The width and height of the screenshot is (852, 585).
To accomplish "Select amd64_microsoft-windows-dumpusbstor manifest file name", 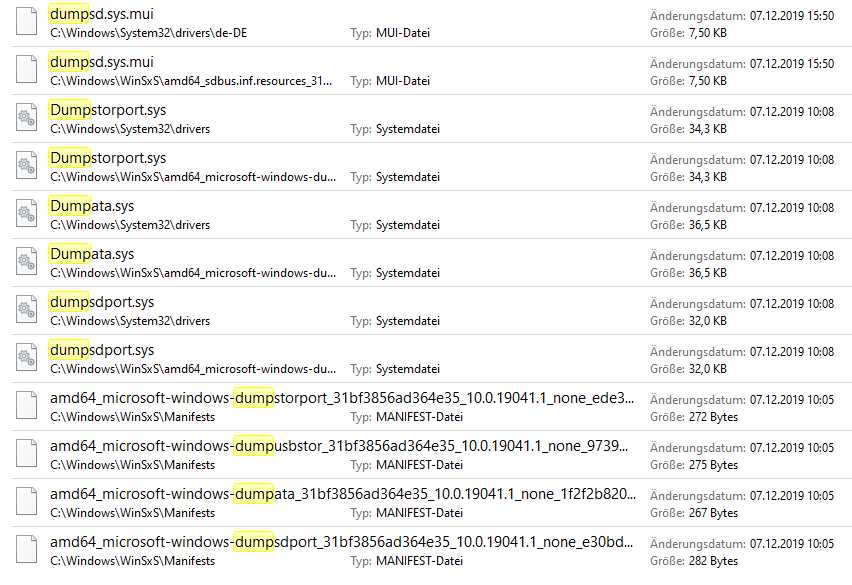I will click(339, 446).
